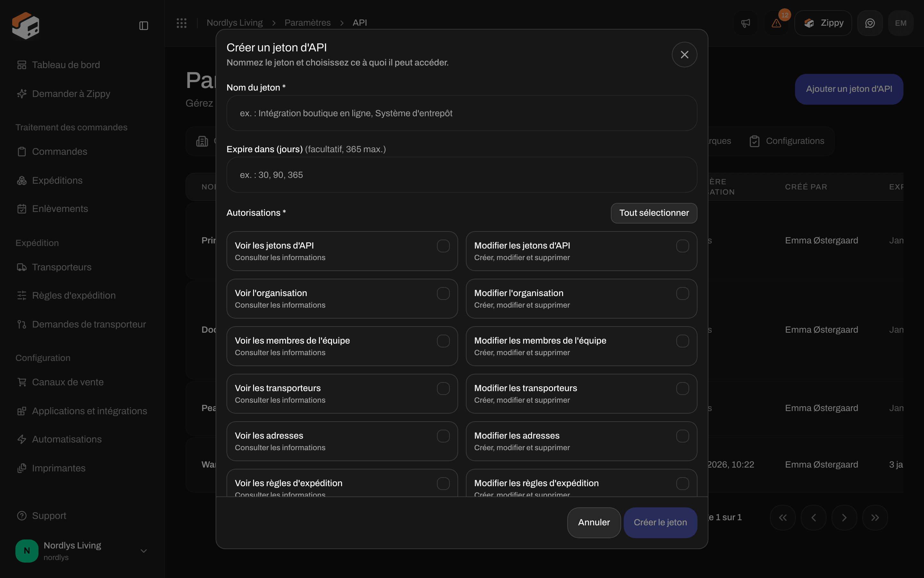Click the Transporteurs truck icon

tap(22, 267)
